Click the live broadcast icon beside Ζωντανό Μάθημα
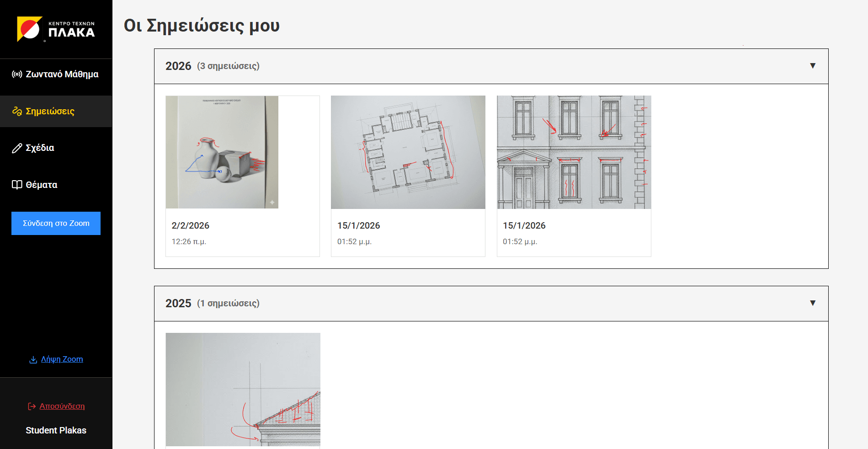Image resolution: width=868 pixels, height=449 pixels. tap(17, 74)
